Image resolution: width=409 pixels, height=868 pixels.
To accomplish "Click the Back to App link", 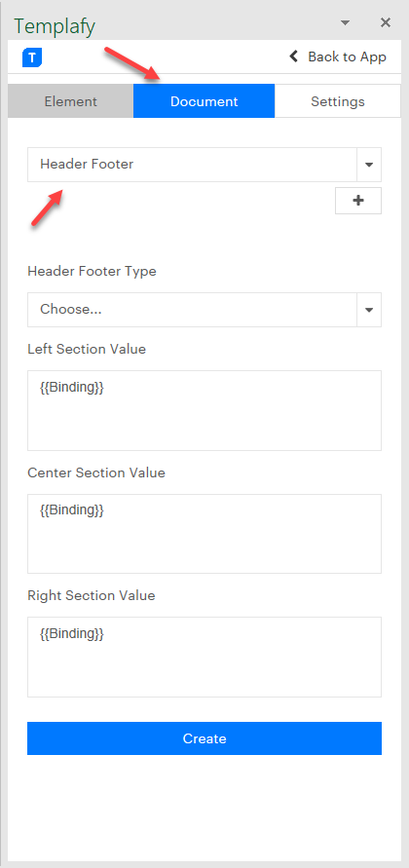I will click(x=338, y=57).
